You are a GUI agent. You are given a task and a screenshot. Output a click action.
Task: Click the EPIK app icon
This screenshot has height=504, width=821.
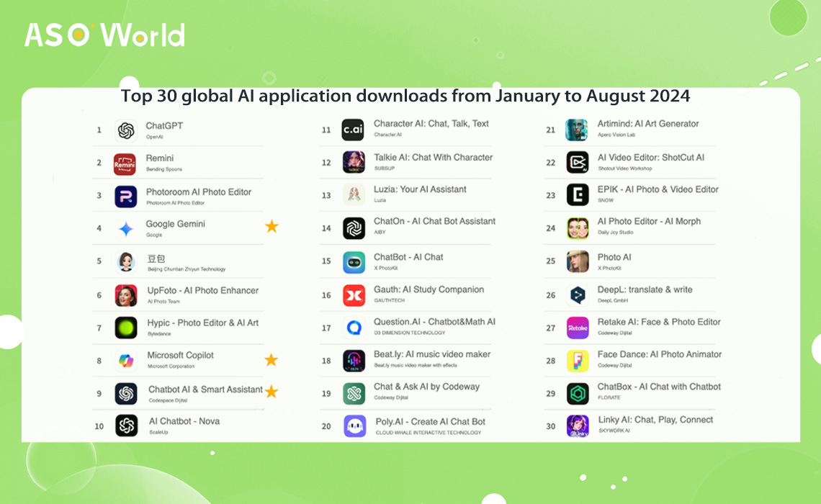click(577, 194)
